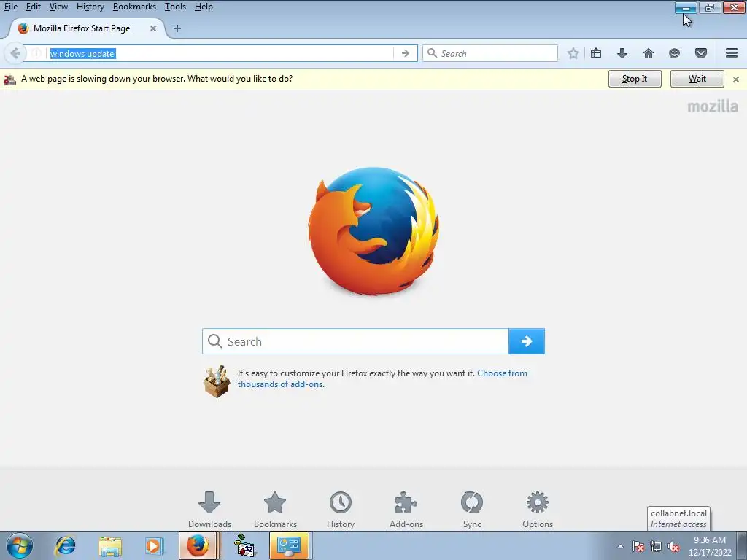The height and width of the screenshot is (560, 747).
Task: Click the Firefox taskbar button
Action: [198, 545]
